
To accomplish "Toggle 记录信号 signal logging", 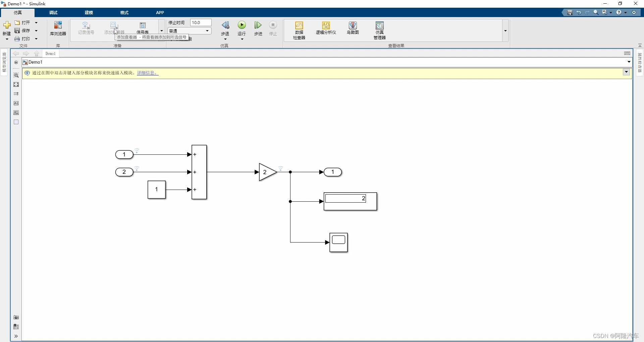I will pyautogui.click(x=86, y=28).
